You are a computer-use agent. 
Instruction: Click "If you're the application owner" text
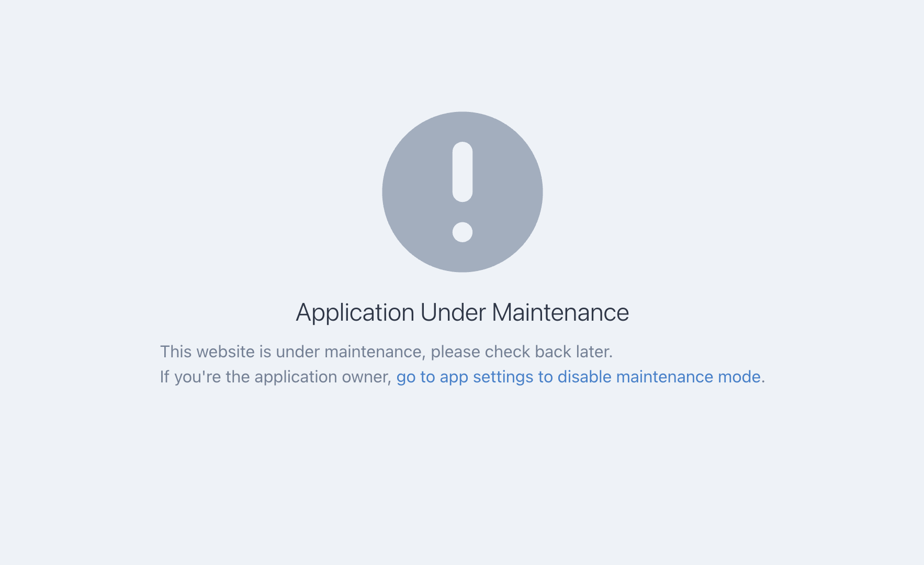click(x=274, y=377)
